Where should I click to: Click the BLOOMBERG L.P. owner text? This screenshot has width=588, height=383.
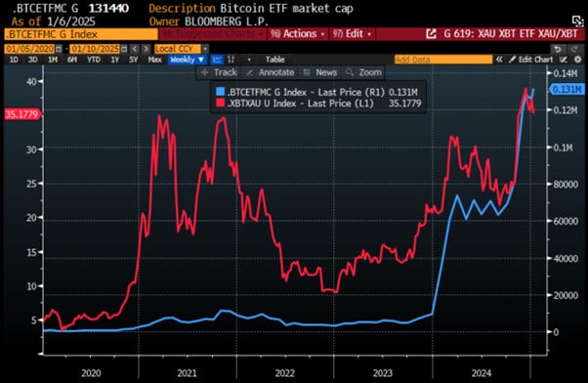click(x=227, y=21)
